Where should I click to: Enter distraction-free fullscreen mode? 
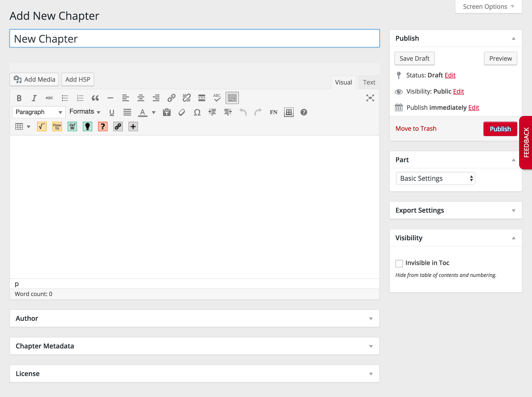(x=370, y=98)
